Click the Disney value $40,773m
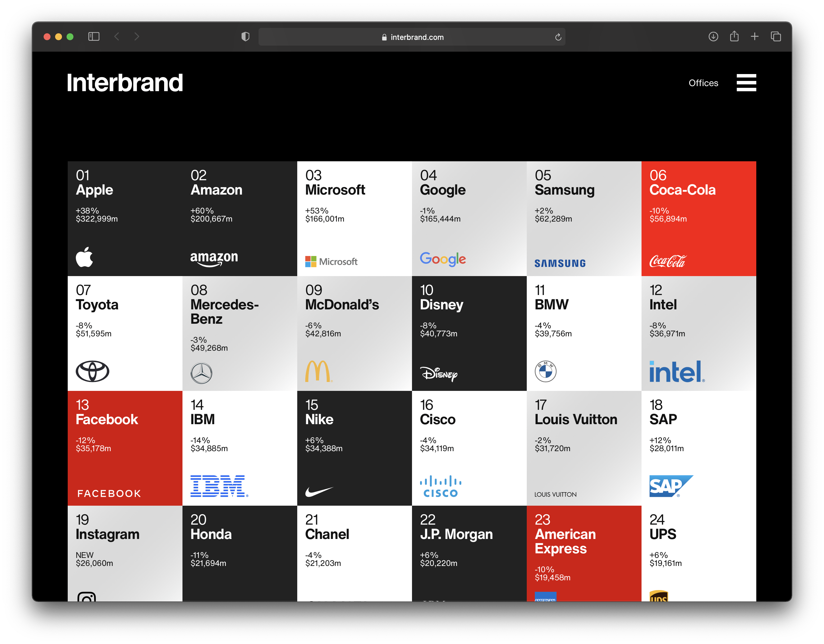 (x=438, y=334)
